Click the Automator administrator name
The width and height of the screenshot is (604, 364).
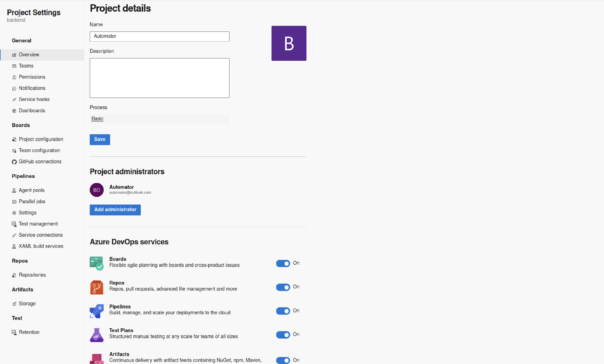(x=122, y=187)
